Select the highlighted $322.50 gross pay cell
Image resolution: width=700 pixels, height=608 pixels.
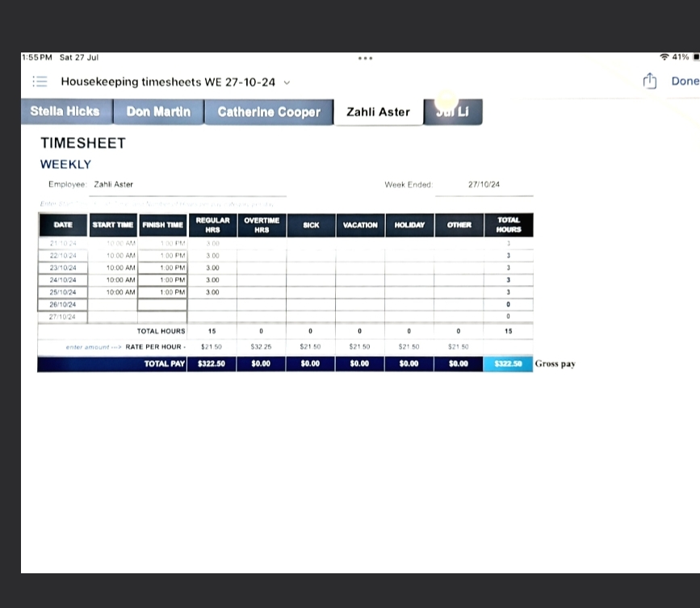coord(508,363)
